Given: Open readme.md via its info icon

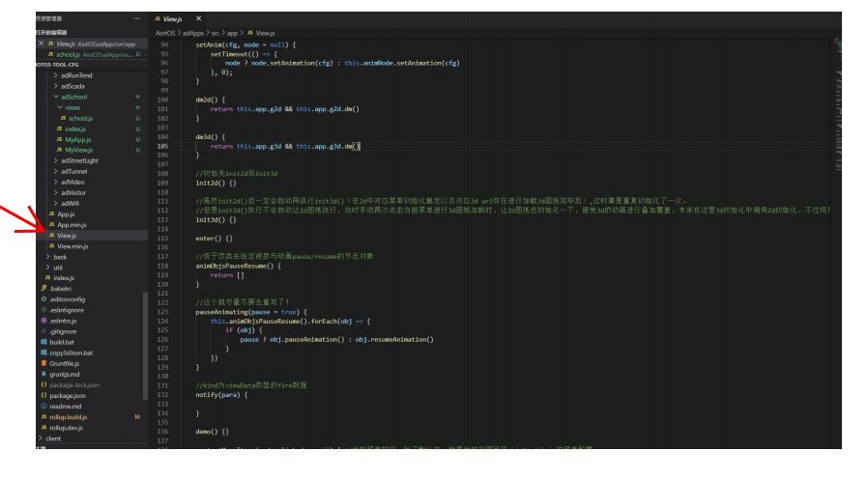Looking at the screenshot, I should point(43,406).
